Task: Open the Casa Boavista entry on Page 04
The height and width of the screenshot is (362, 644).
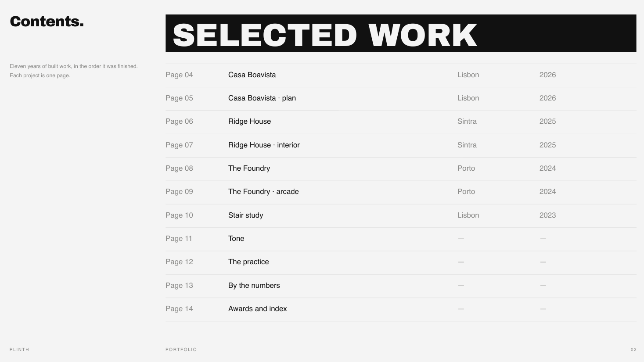Action: (401, 75)
